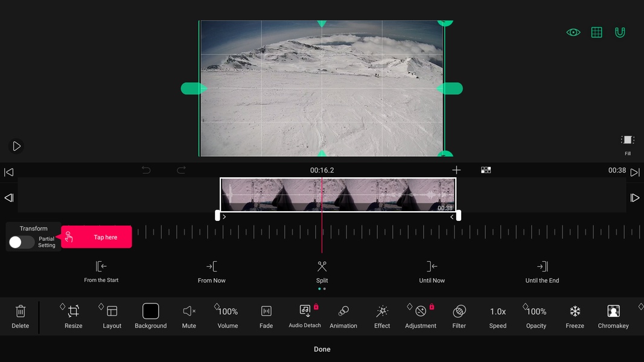
Task: Jump to the start of timeline
Action: coord(8,172)
